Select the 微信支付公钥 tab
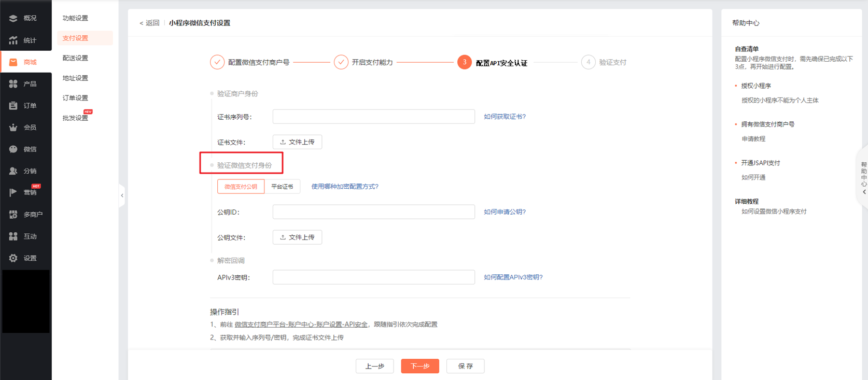The height and width of the screenshot is (380, 868). tap(241, 187)
